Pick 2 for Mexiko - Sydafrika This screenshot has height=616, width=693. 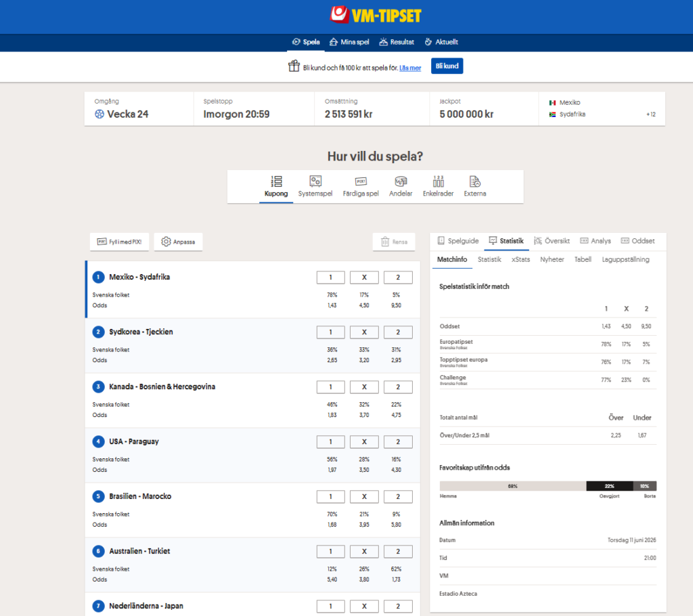398,278
